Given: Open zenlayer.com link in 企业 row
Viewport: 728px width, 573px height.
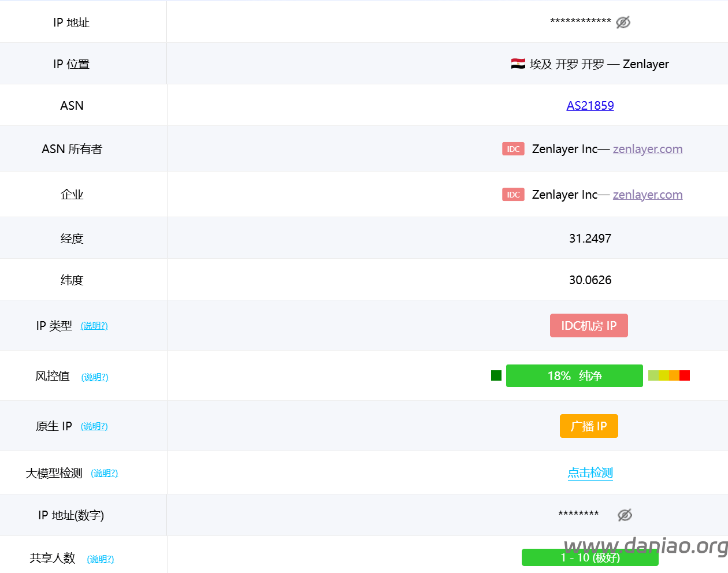Looking at the screenshot, I should click(647, 195).
